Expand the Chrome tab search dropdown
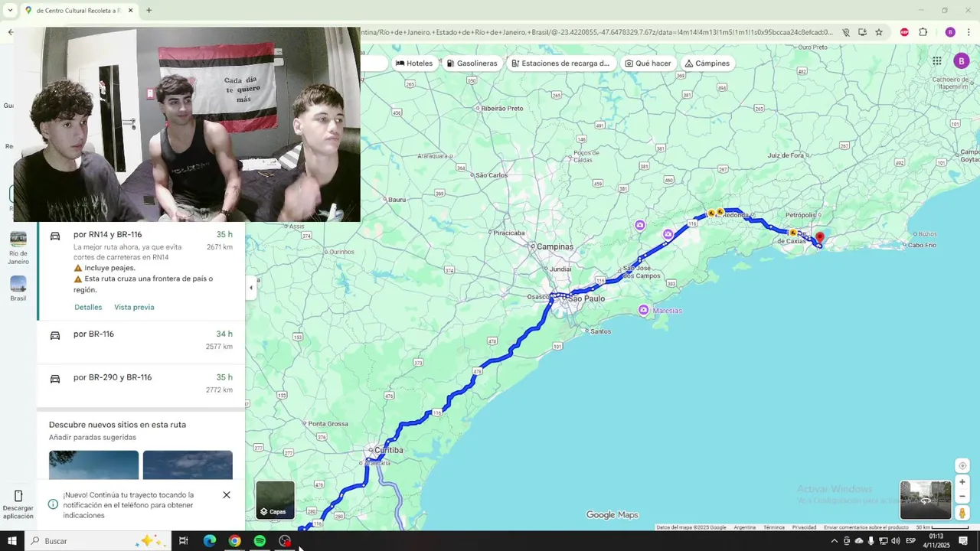 click(10, 11)
